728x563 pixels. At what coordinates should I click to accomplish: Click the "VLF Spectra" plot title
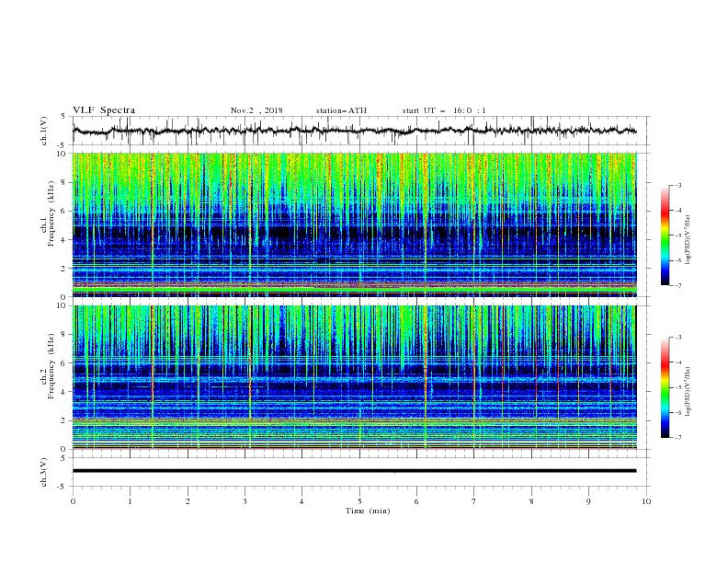(104, 110)
